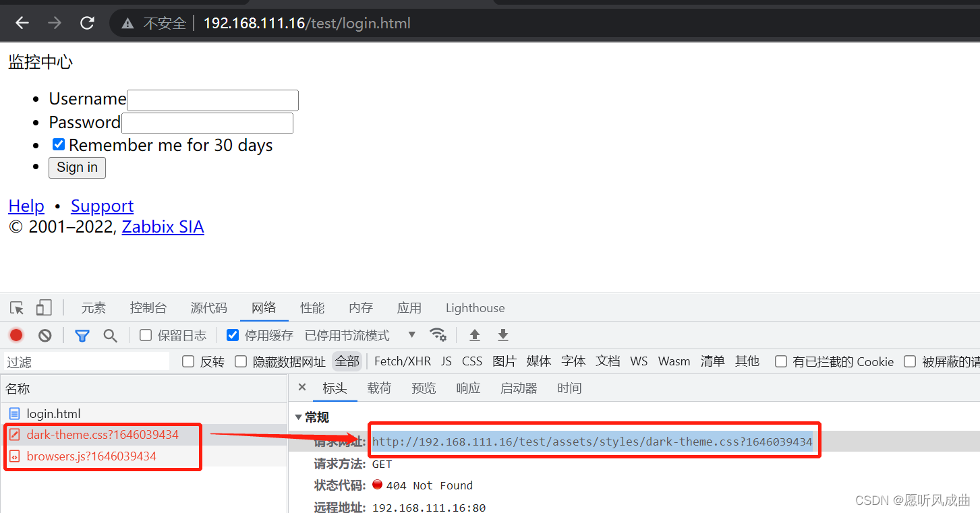The width and height of the screenshot is (980, 513).
Task: Select the 网络 tab
Action: (x=264, y=308)
